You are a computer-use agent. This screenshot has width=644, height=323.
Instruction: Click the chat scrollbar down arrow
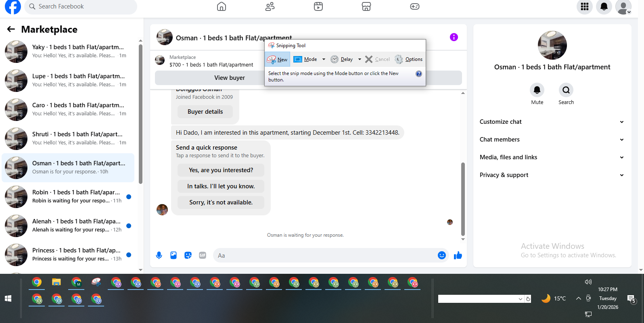[463, 240]
